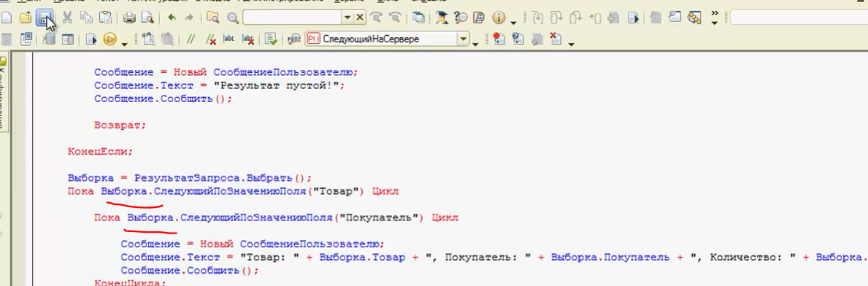Format block icon in text toolbar
Screen dimensions: 868x286
[x=147, y=39]
